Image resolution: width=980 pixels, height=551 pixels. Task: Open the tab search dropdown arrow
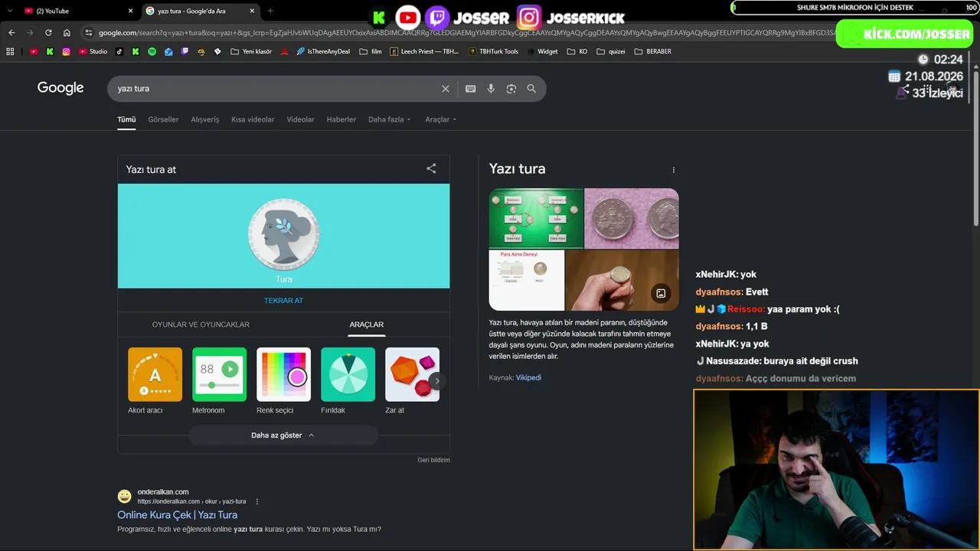coord(10,11)
